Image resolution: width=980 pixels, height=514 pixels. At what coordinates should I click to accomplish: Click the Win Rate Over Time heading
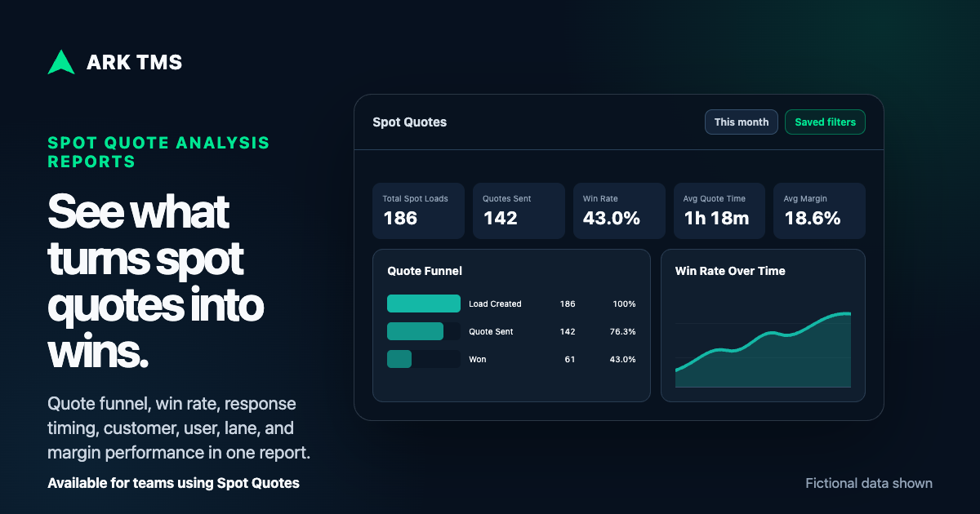[730, 271]
